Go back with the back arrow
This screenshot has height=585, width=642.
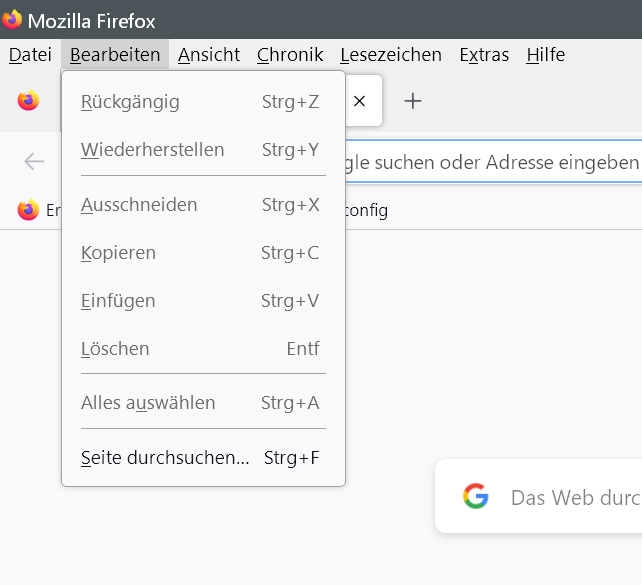point(34,162)
